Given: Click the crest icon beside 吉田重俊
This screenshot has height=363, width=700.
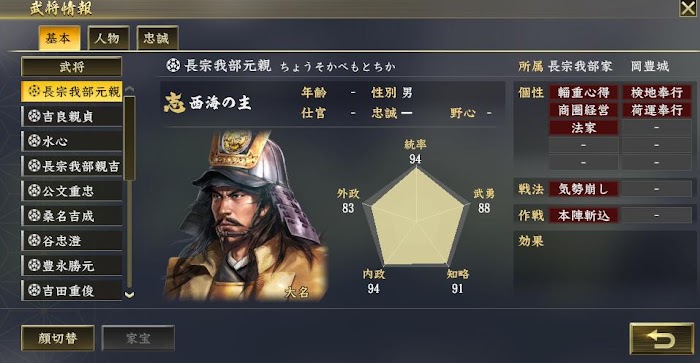Looking at the screenshot, I should coord(34,290).
